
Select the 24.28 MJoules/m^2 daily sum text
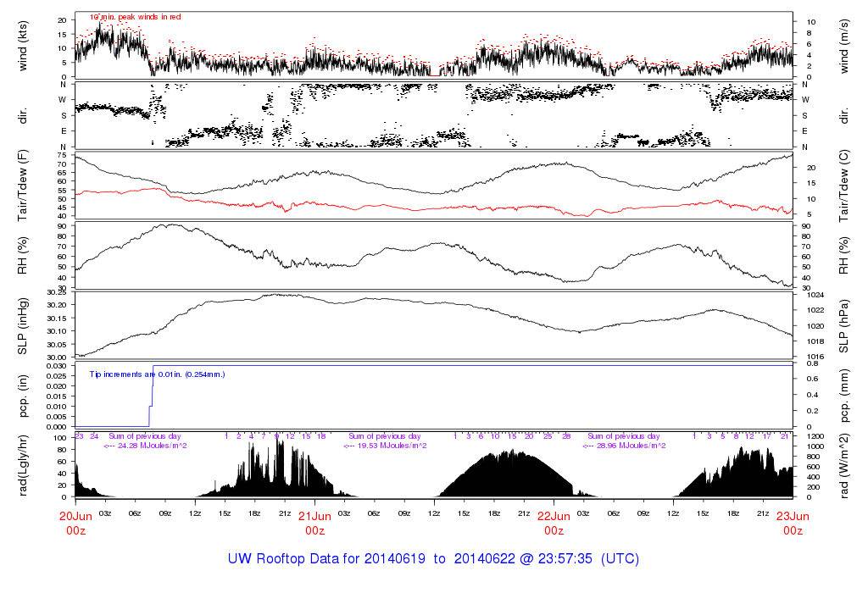click(144, 445)
